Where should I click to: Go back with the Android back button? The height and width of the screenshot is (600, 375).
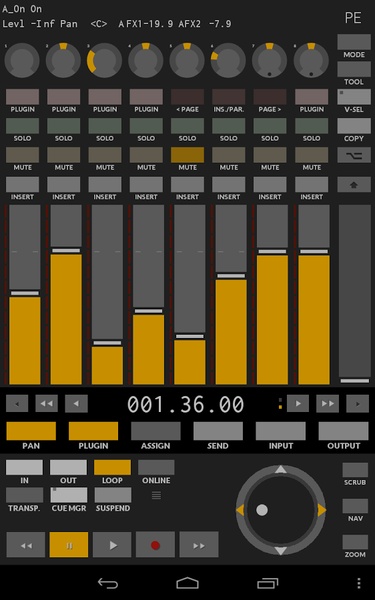108,583
